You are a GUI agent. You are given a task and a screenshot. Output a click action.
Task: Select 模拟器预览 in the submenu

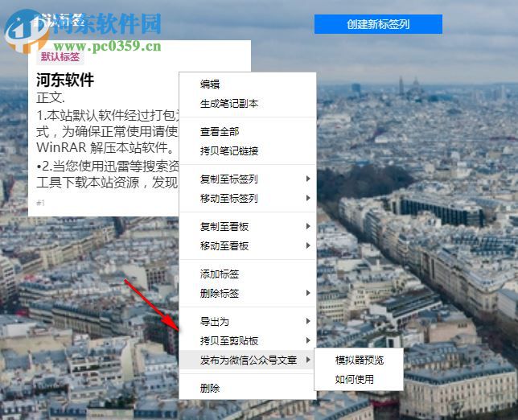[359, 360]
